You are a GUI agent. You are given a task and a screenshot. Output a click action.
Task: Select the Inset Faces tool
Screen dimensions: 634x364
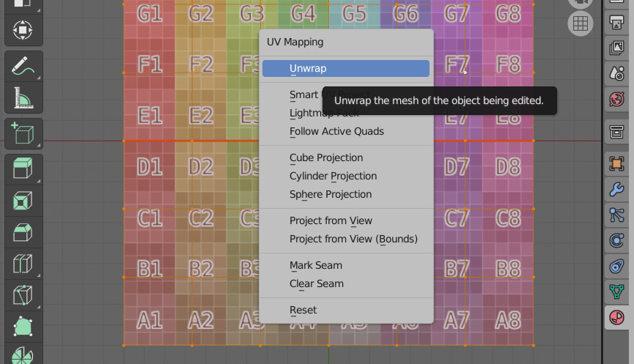pyautogui.click(x=23, y=201)
